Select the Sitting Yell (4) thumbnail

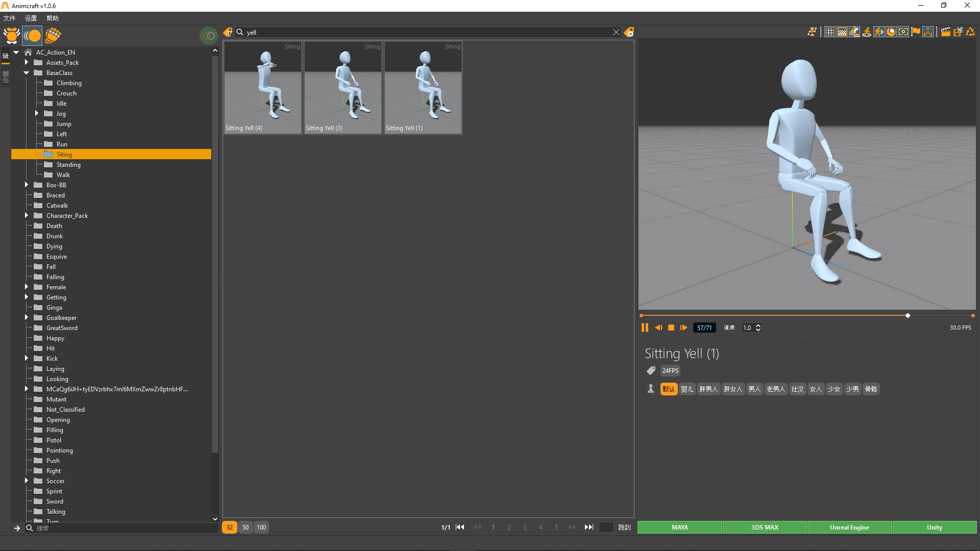tap(263, 88)
